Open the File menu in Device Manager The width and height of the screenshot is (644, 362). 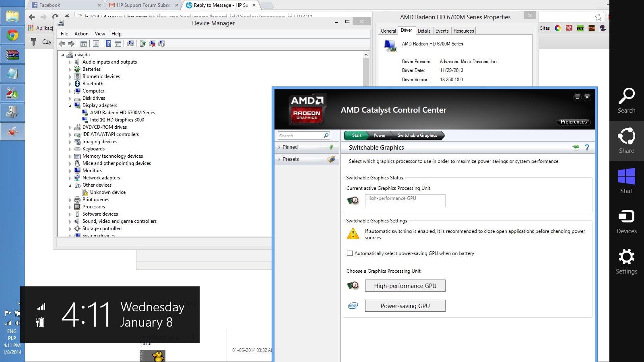coord(64,34)
